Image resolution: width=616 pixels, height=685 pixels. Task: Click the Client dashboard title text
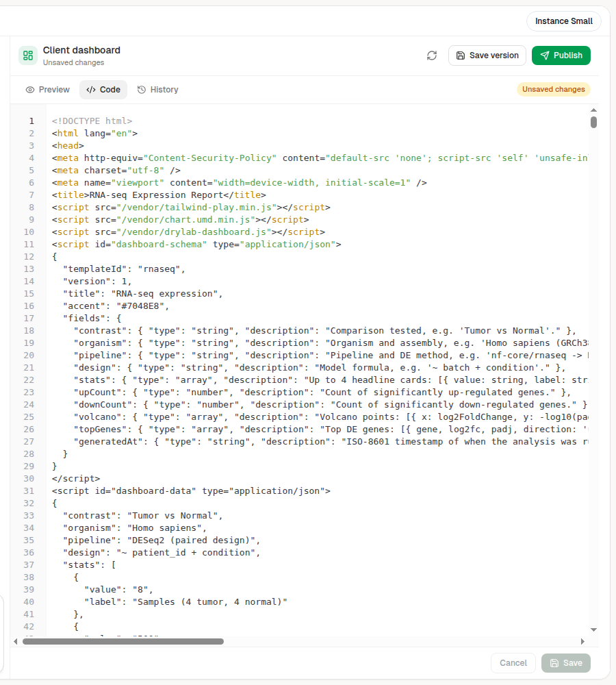[x=81, y=50]
